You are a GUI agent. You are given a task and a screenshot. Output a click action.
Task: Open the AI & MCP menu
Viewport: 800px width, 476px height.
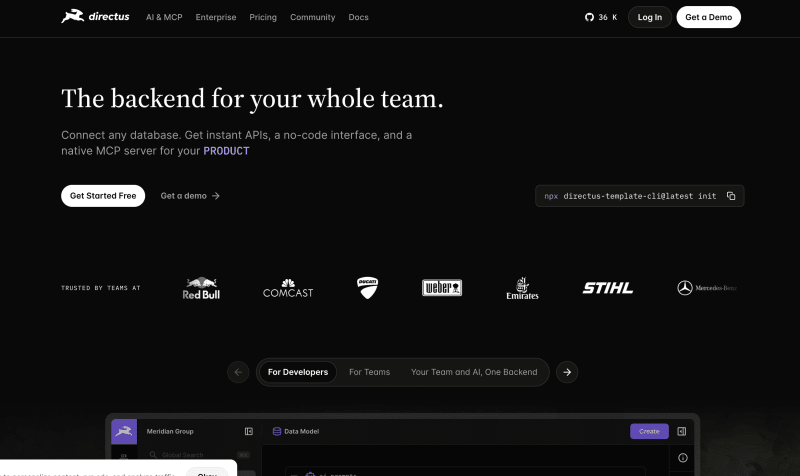coord(164,17)
